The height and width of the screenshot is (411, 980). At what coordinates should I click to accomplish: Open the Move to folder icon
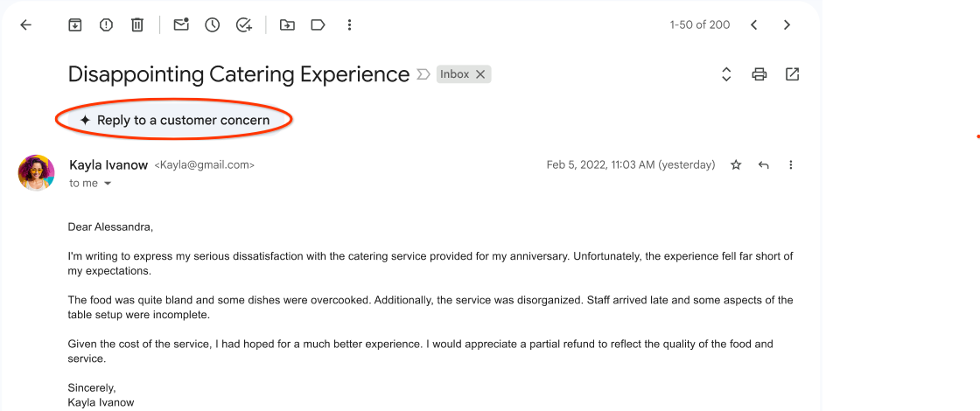click(287, 25)
